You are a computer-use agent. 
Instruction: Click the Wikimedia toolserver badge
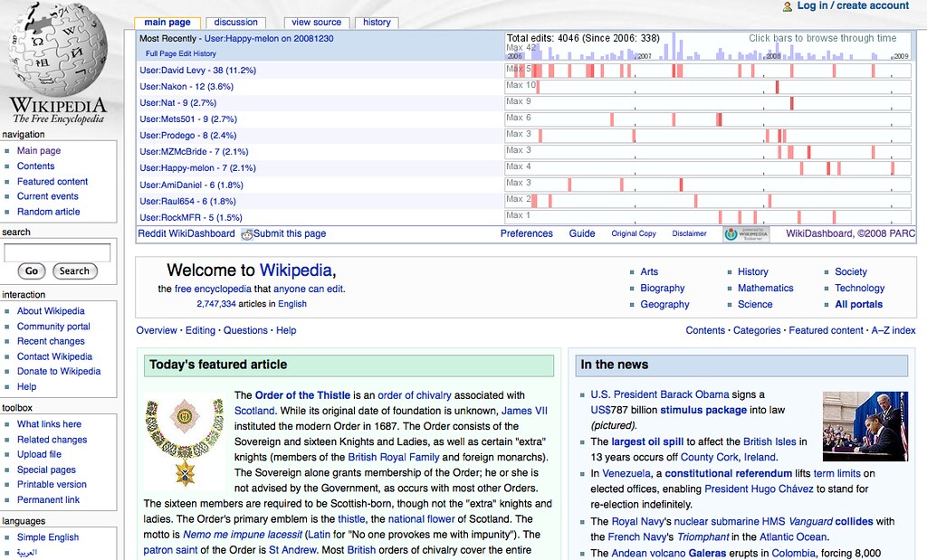click(x=746, y=234)
